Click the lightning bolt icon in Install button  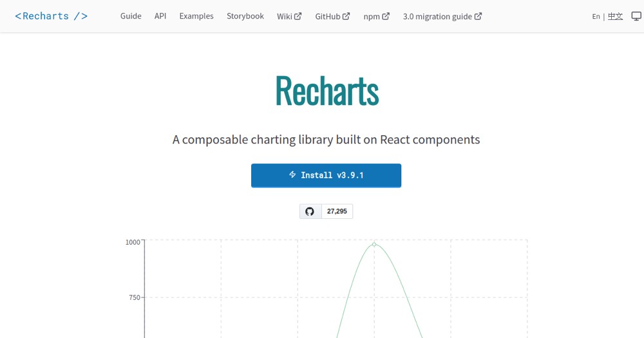tap(292, 174)
